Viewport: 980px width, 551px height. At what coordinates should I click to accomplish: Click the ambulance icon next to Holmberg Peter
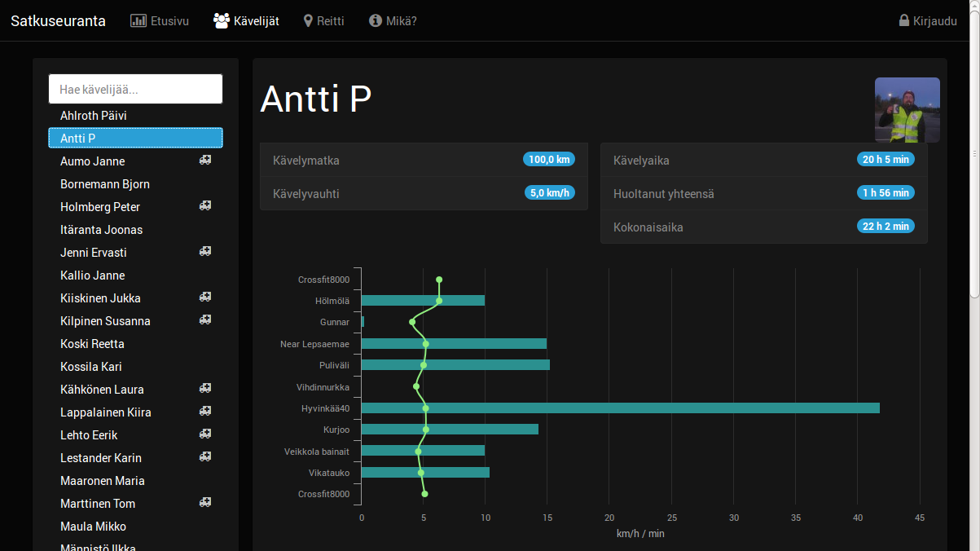[205, 206]
